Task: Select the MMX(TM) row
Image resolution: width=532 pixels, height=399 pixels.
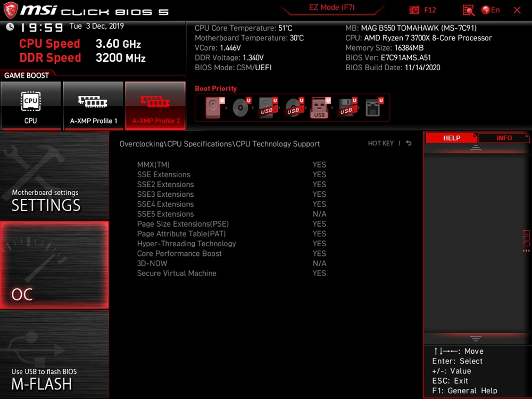Action: click(231, 164)
